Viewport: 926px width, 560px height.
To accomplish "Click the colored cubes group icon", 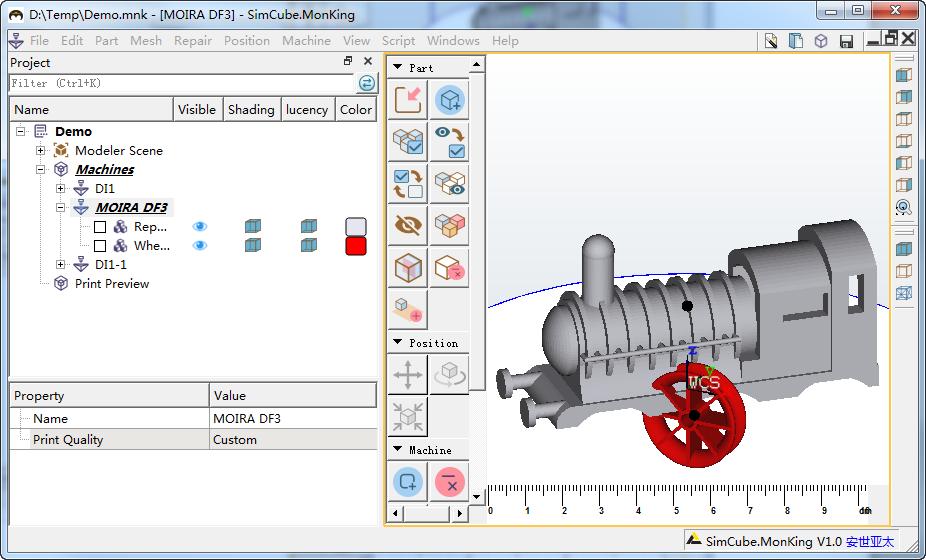I will click(450, 225).
